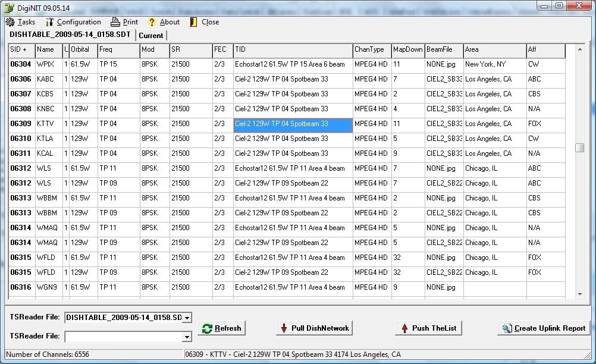Screen dimensions: 596x364
Task: Sort by the Freq column header
Action: pyautogui.click(x=118, y=51)
